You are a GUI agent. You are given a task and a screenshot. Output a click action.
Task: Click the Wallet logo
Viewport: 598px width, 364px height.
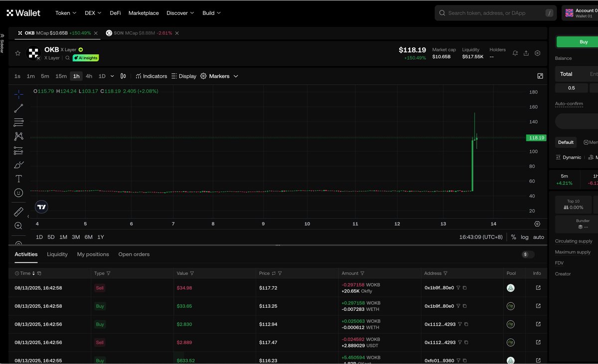[x=23, y=13]
